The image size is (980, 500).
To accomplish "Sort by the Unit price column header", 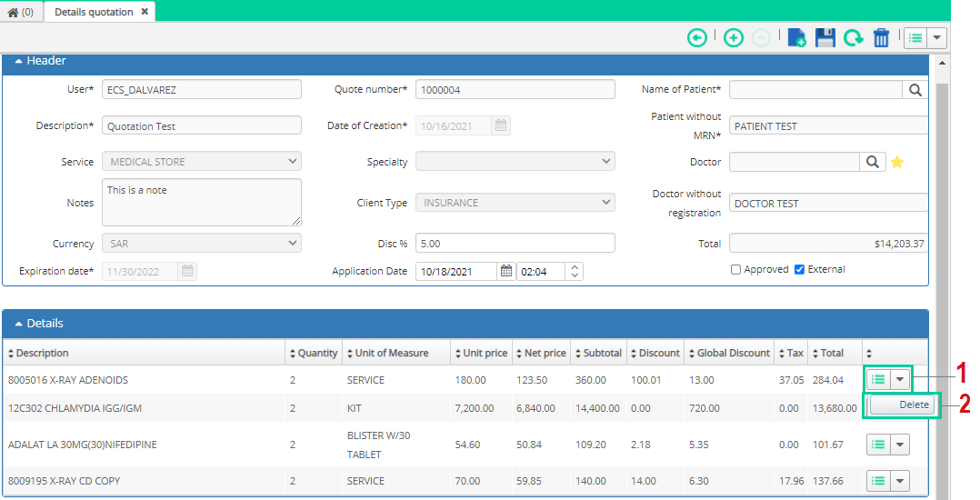I will (x=481, y=353).
